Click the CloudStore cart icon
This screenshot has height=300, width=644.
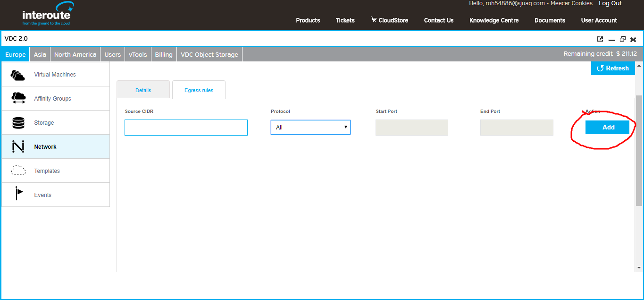coord(374,20)
